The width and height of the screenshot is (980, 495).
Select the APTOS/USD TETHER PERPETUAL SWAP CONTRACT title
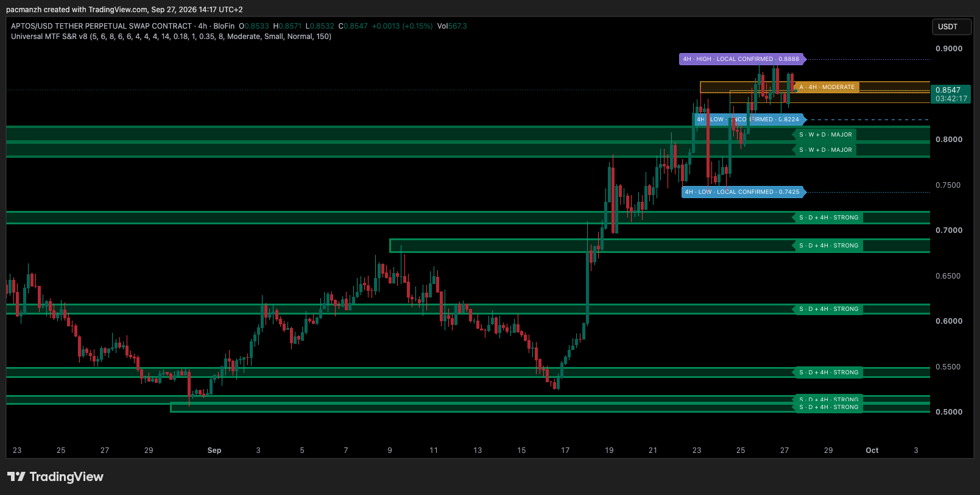[101, 26]
